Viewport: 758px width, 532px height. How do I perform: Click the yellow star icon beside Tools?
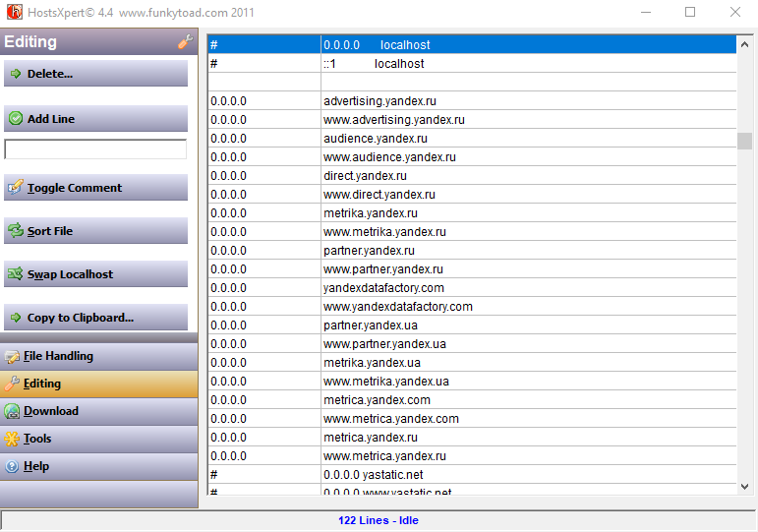[x=12, y=439]
